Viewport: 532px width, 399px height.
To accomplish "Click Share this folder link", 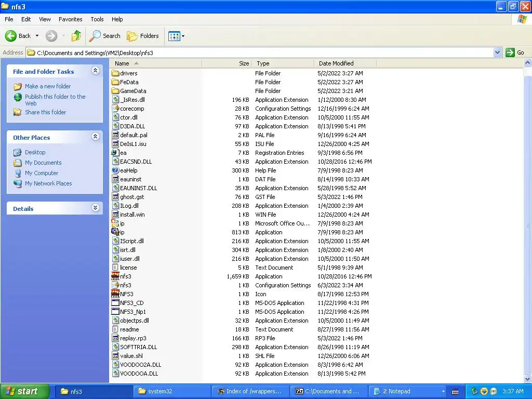I will [x=46, y=112].
